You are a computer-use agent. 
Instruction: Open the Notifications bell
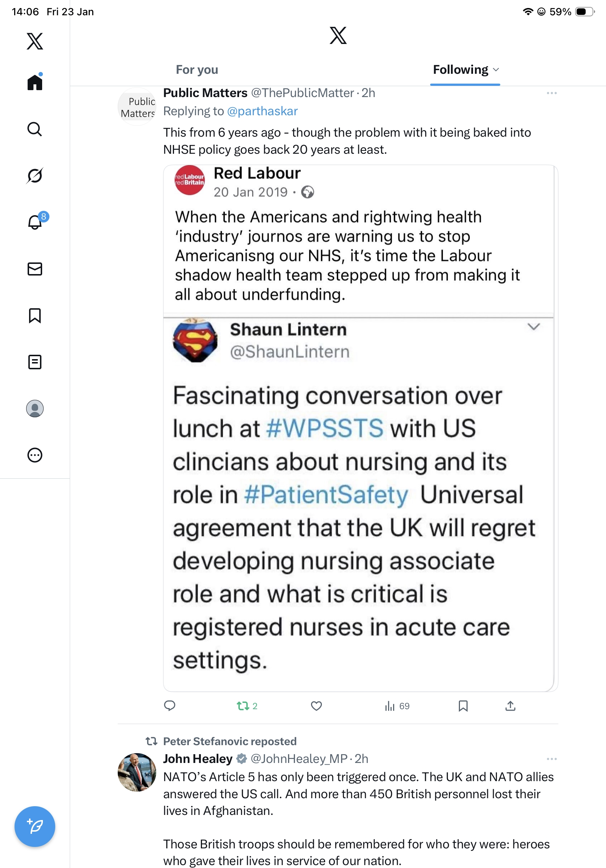[36, 222]
